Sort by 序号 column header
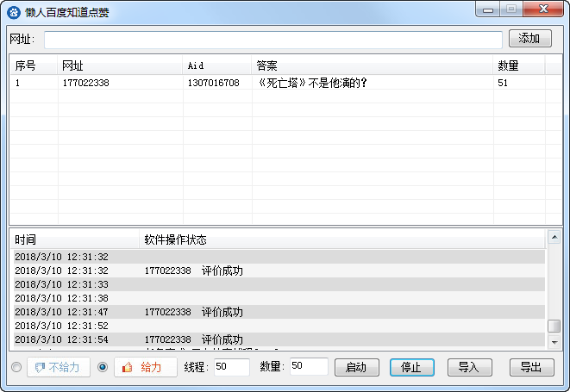Image resolution: width=570 pixels, height=392 pixels. (x=34, y=65)
